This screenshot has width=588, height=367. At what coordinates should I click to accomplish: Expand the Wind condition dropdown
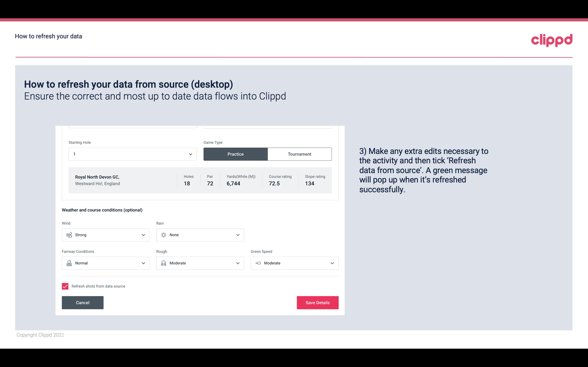tap(143, 235)
